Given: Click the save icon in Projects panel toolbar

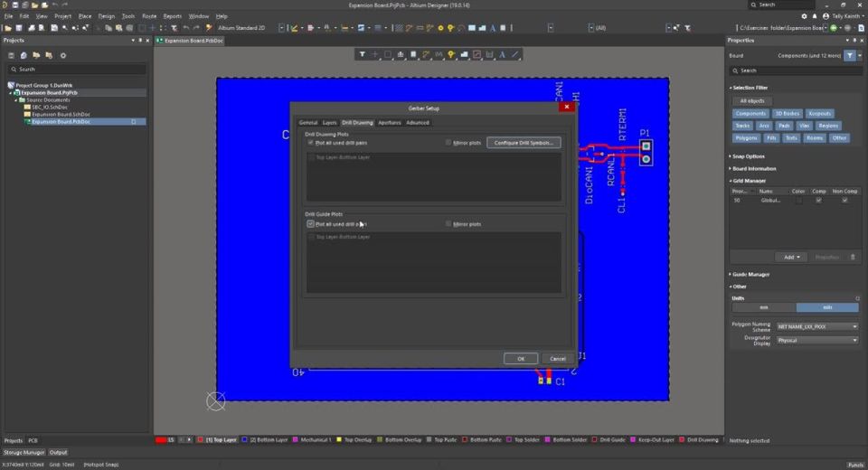Looking at the screenshot, I should (11, 55).
